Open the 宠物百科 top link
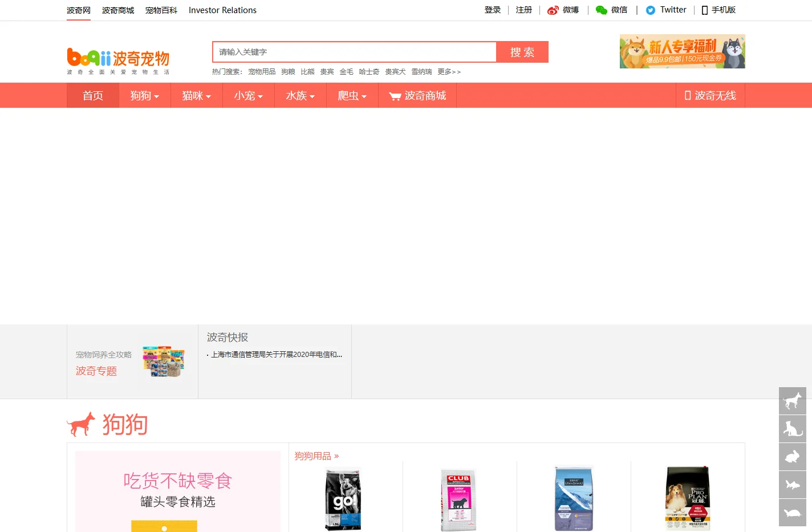This screenshot has height=532, width=812. [161, 10]
